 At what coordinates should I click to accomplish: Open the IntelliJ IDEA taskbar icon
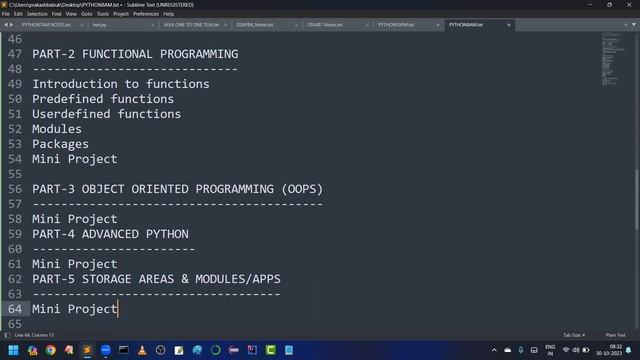(x=252, y=350)
